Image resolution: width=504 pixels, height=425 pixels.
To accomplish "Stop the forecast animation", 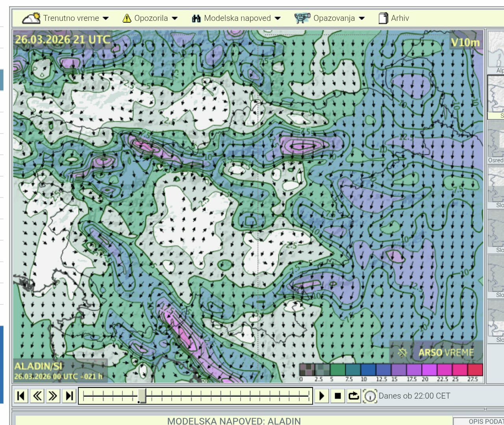I will pos(337,396).
